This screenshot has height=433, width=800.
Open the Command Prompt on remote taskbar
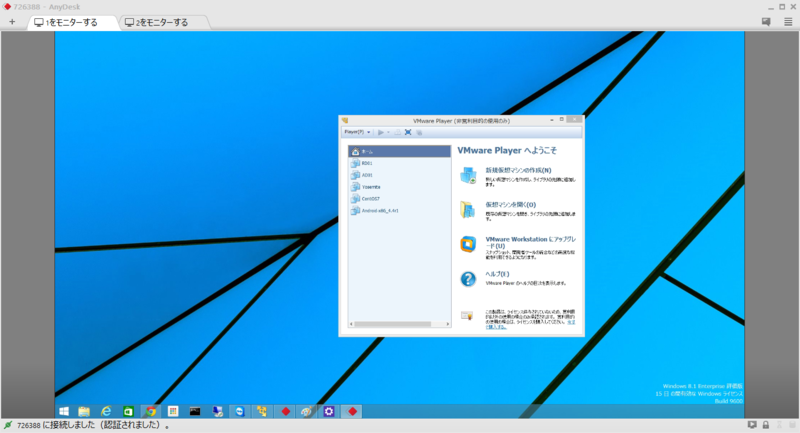pos(195,411)
